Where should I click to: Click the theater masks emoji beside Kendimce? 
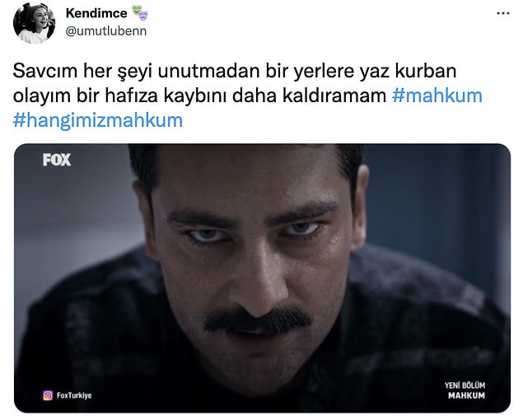click(140, 13)
